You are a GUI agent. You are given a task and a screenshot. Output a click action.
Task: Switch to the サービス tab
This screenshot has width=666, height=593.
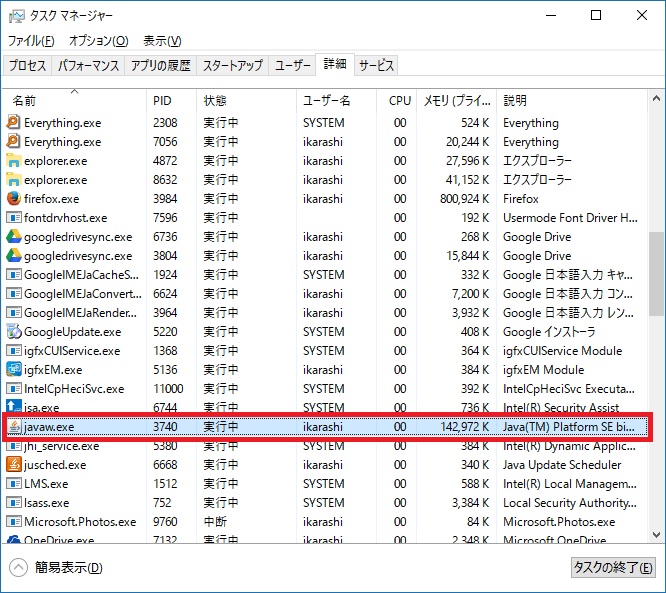click(x=376, y=65)
